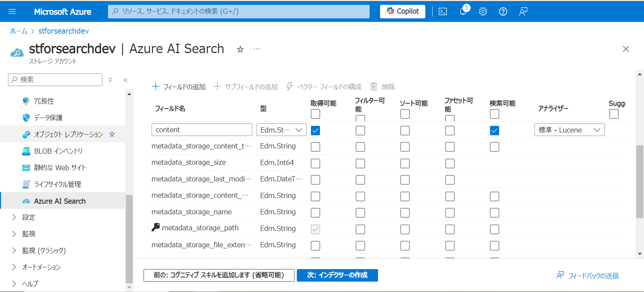The width and height of the screenshot is (644, 292).
Task: Click the データ保護 shield icon
Action: (26, 118)
